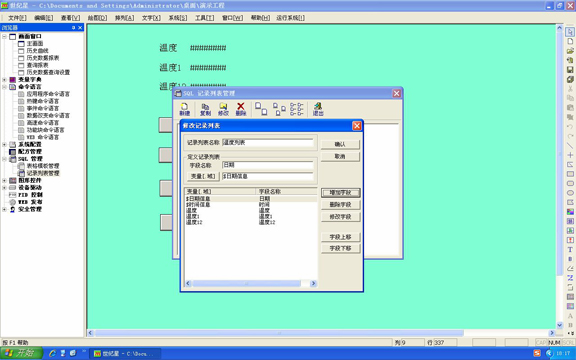
Task: Collapse the SQL 管理 tree node
Action: coord(4,159)
